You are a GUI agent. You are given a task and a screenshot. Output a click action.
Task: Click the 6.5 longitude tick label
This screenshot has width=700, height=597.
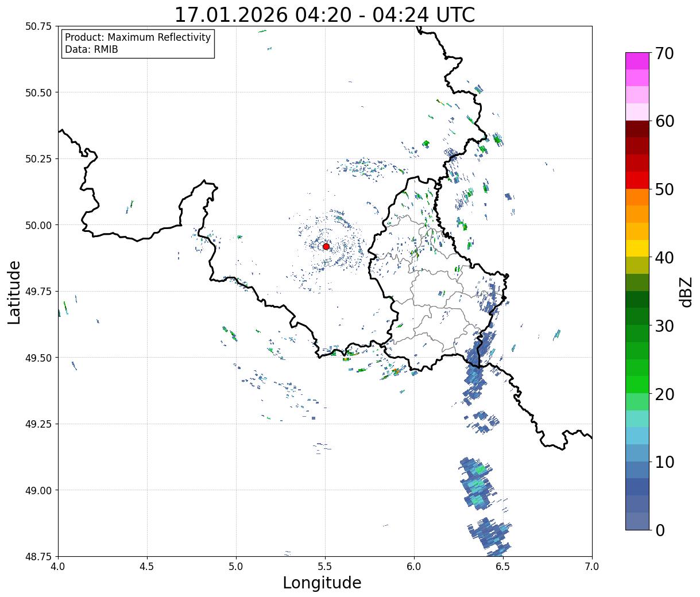503,567
